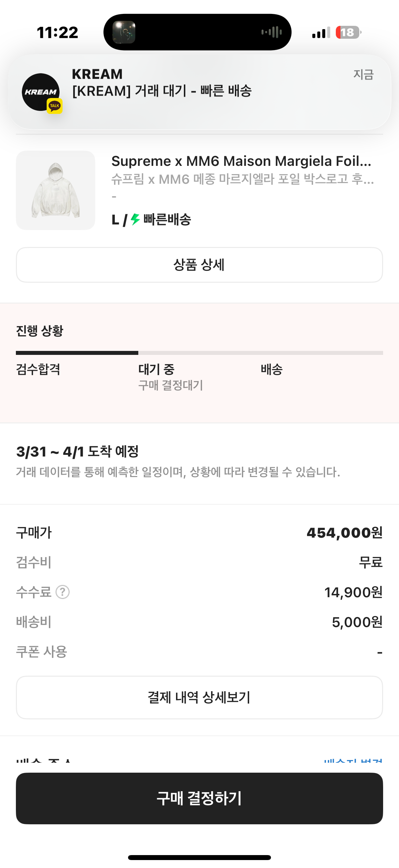Select the 배송 progress step
The image size is (399, 868).
click(x=271, y=369)
